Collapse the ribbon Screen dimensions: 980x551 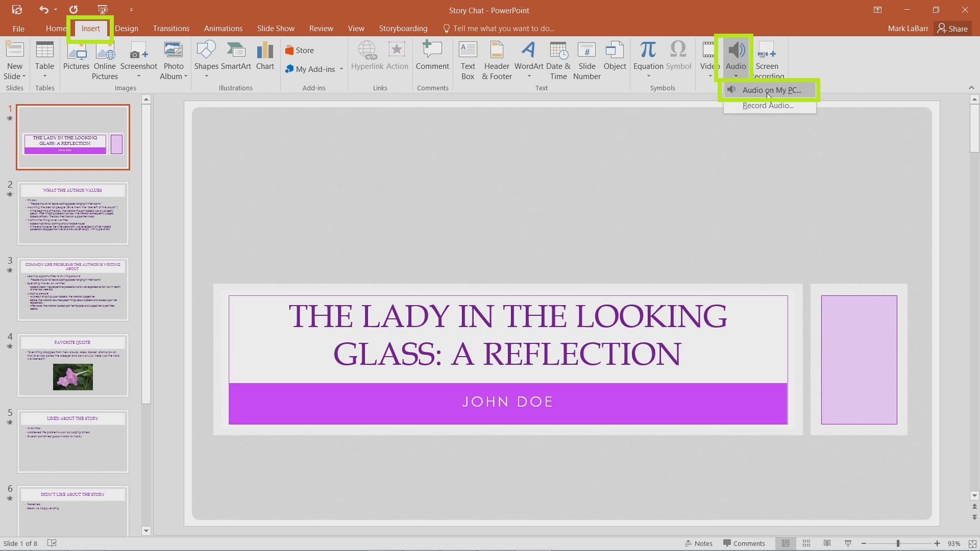pyautogui.click(x=971, y=88)
